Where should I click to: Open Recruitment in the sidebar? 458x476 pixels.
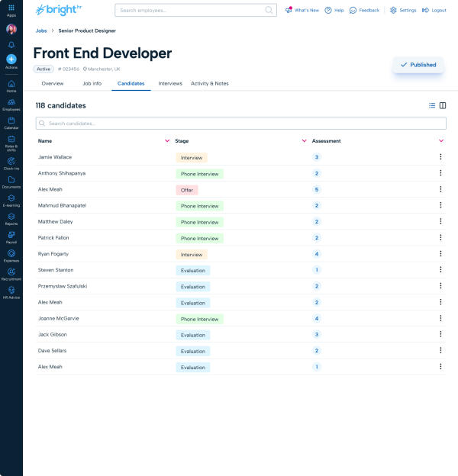11,275
